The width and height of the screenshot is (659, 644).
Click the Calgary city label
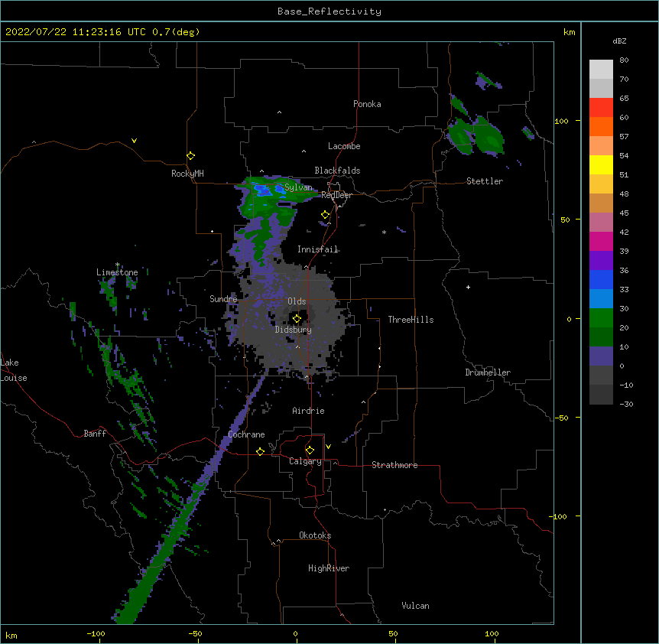(x=305, y=461)
